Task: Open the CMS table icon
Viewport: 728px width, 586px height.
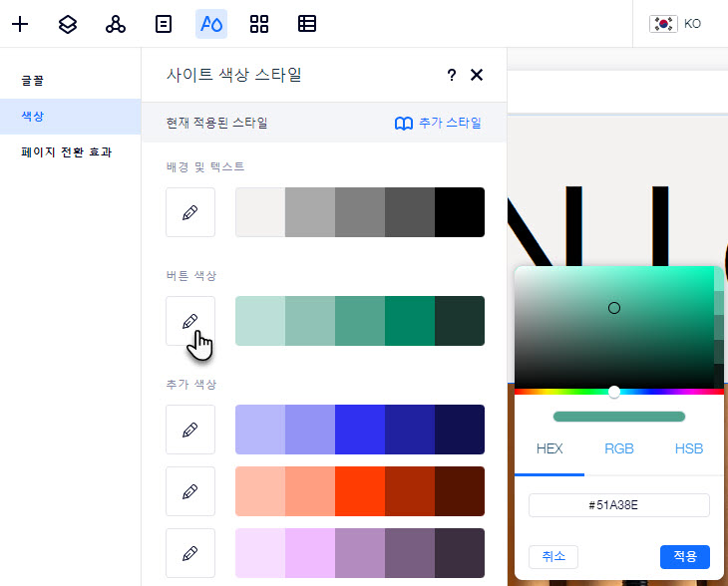Action: [307, 24]
